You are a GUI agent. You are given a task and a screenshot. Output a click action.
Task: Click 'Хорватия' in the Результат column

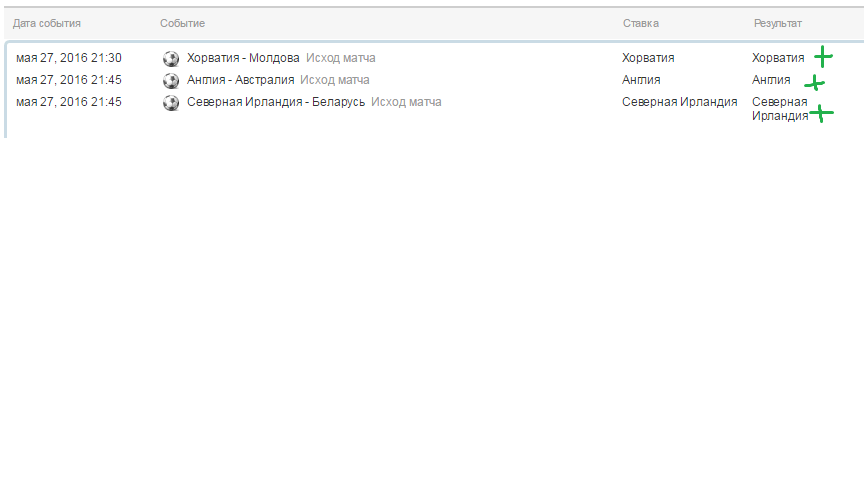(778, 58)
